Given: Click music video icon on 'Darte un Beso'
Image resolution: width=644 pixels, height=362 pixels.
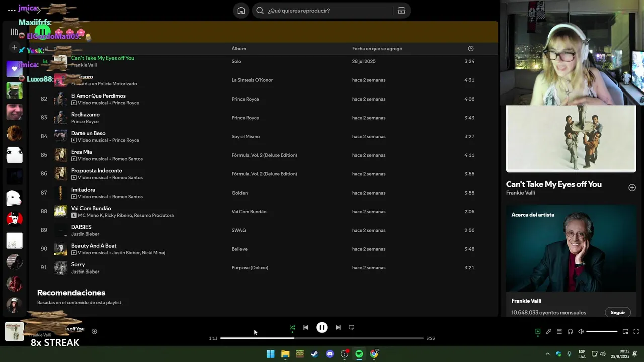Looking at the screenshot, I should [x=74, y=140].
